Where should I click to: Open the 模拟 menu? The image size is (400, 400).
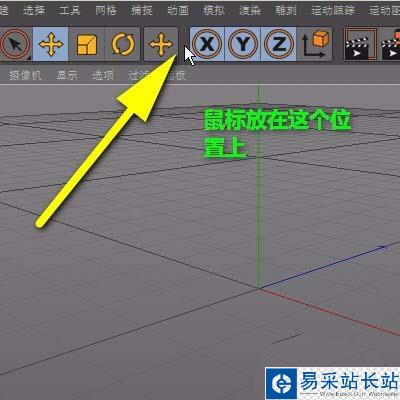[x=214, y=11]
